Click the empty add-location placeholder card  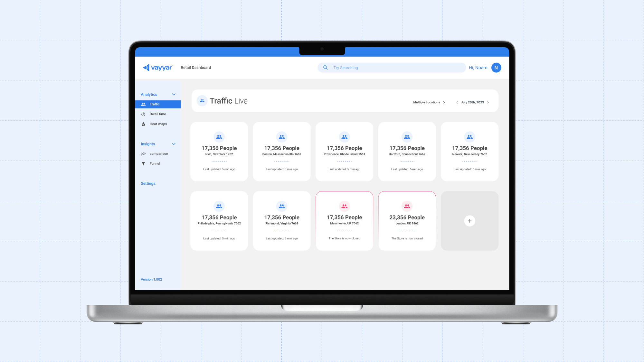[x=470, y=221]
